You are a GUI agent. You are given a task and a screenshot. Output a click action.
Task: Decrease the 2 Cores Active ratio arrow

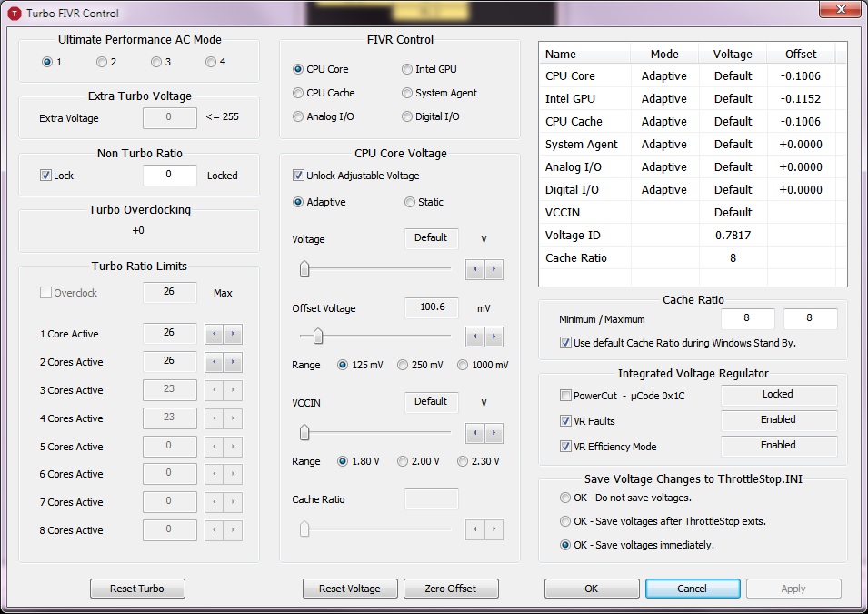point(215,363)
